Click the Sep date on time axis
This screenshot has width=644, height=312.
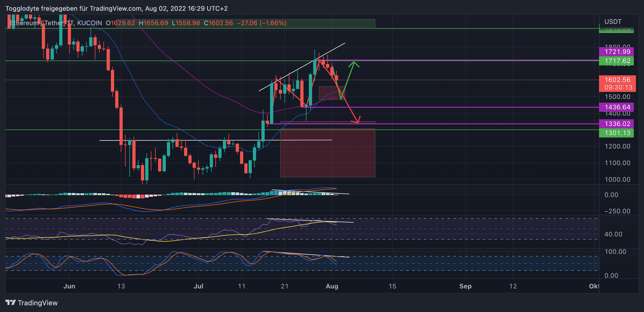tap(465, 286)
